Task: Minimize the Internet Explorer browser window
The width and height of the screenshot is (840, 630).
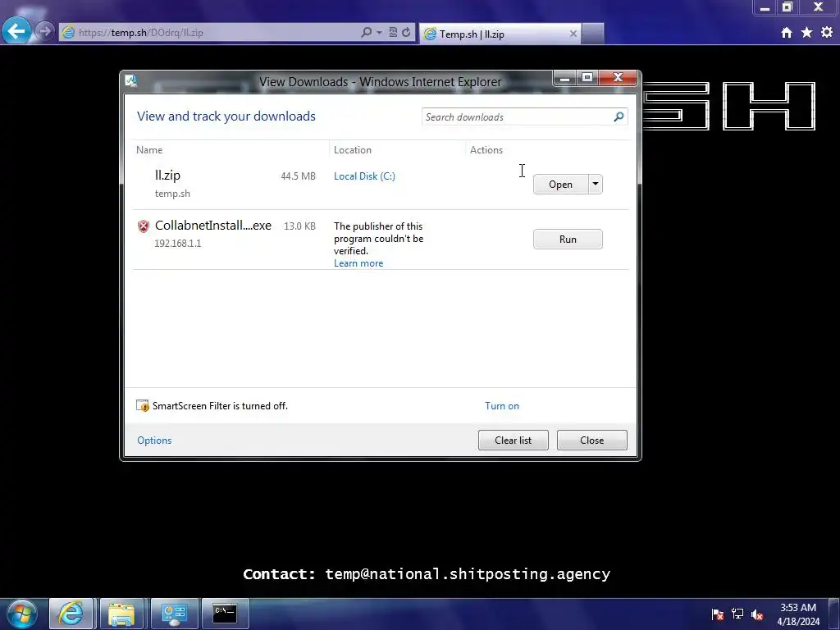Action: pos(765,7)
